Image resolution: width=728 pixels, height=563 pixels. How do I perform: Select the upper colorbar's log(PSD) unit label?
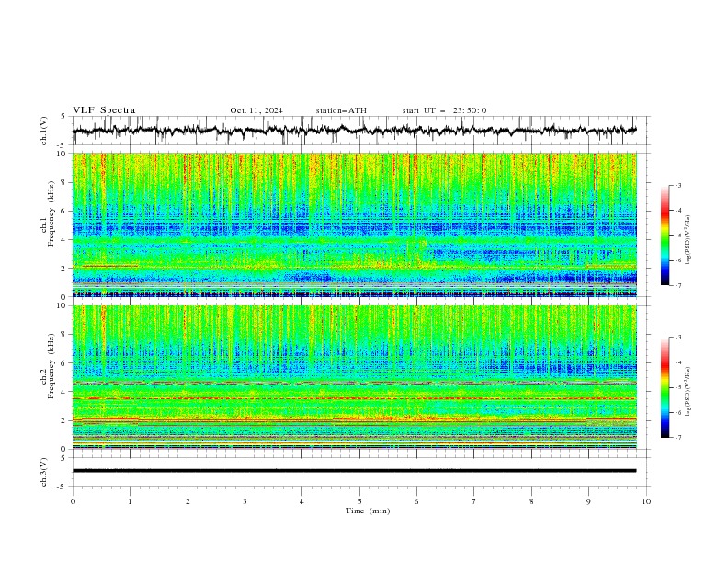pos(688,240)
